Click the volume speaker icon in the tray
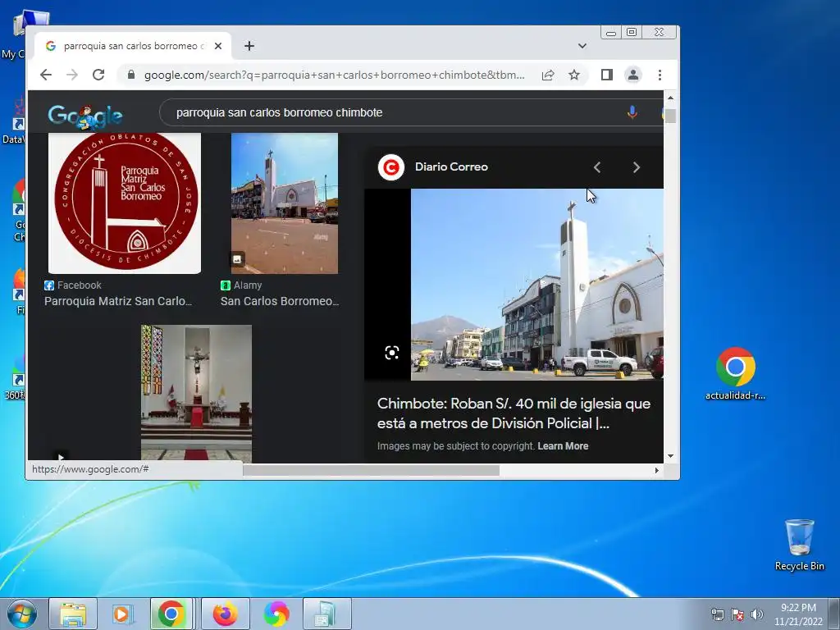Screen dimensions: 840x630 pyautogui.click(x=756, y=614)
